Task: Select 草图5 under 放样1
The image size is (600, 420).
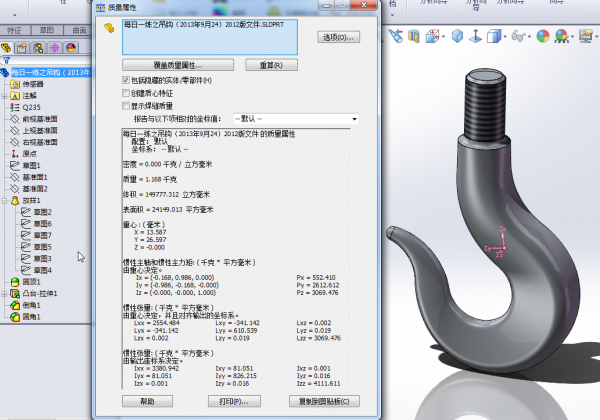Action: [x=42, y=247]
